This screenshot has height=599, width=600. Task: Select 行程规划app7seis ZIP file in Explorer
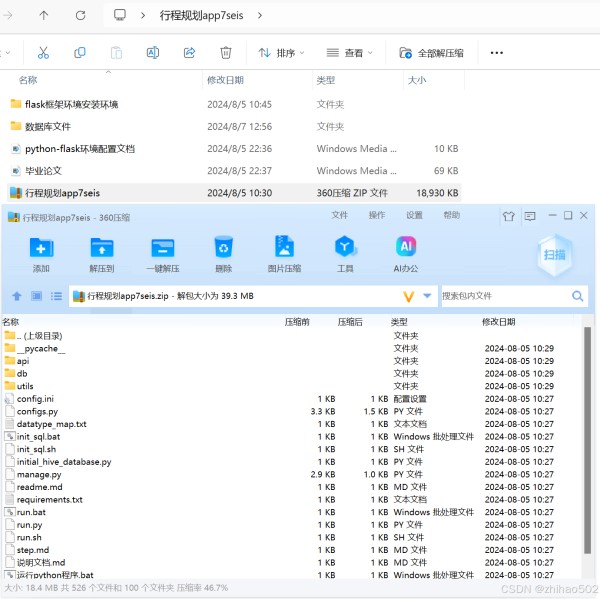click(234, 193)
